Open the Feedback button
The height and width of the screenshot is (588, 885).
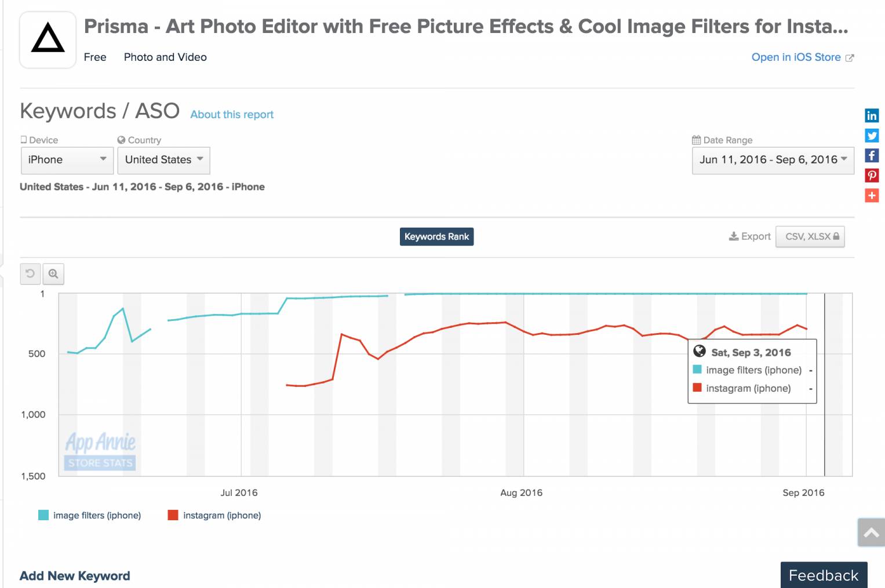[823, 575]
